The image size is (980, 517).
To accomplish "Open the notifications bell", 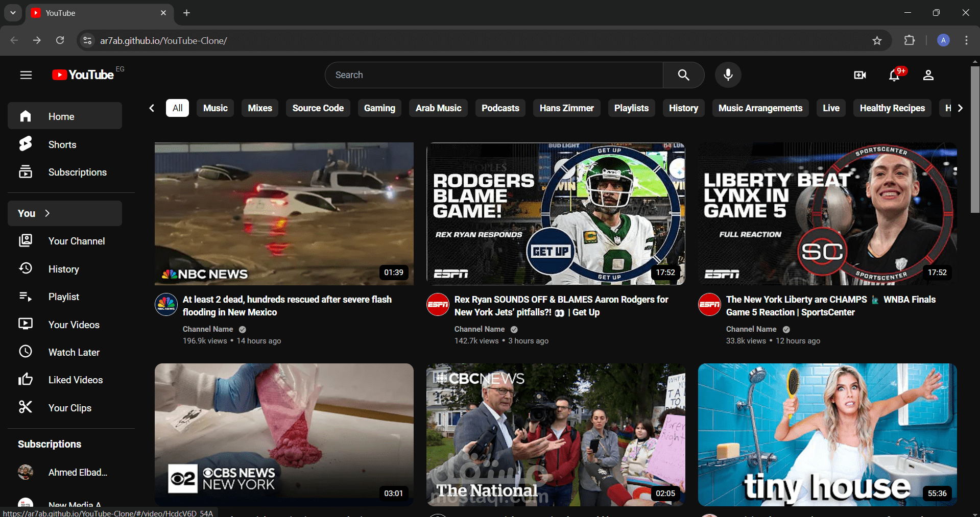I will (x=895, y=75).
